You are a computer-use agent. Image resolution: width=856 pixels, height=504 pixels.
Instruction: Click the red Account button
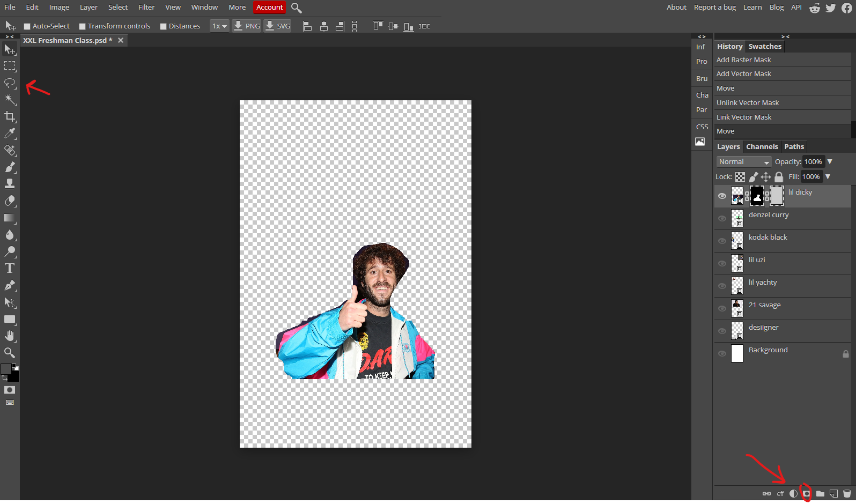point(269,8)
